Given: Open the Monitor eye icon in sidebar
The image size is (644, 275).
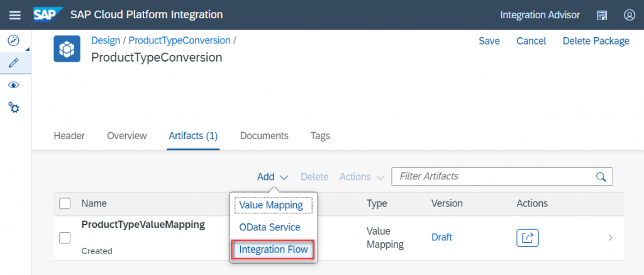Looking at the screenshot, I should tap(14, 85).
